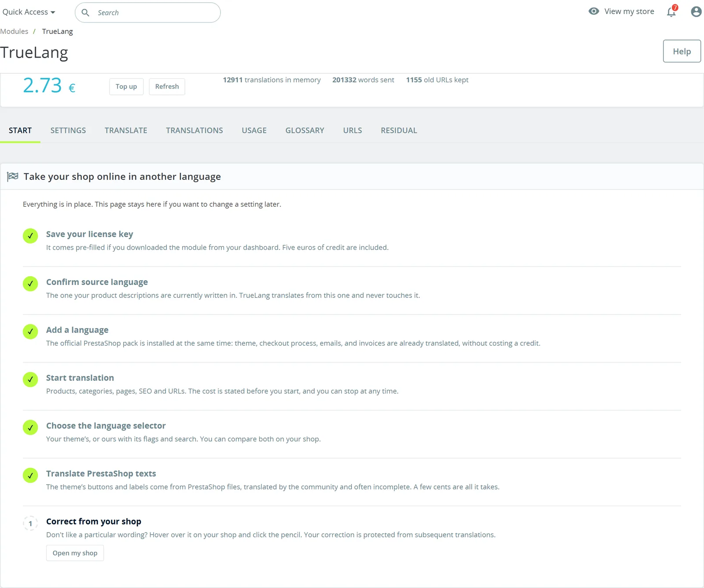Go to the TRANSLATE tab
The image size is (704, 588).
126,130
